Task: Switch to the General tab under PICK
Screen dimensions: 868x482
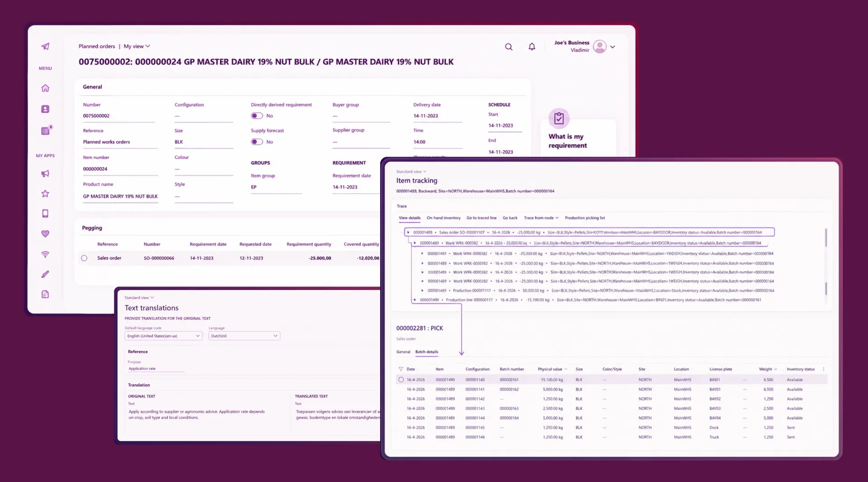Action: click(403, 352)
